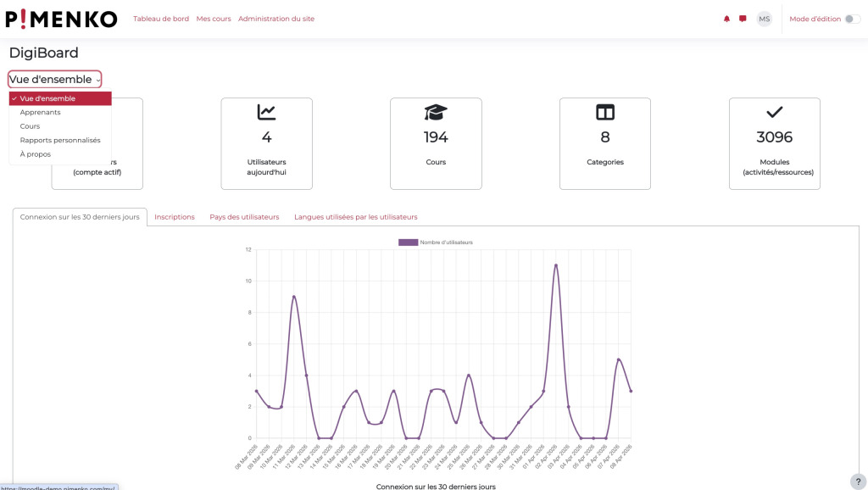
Task: Select Apprenants from the dropdown
Action: click(x=41, y=112)
